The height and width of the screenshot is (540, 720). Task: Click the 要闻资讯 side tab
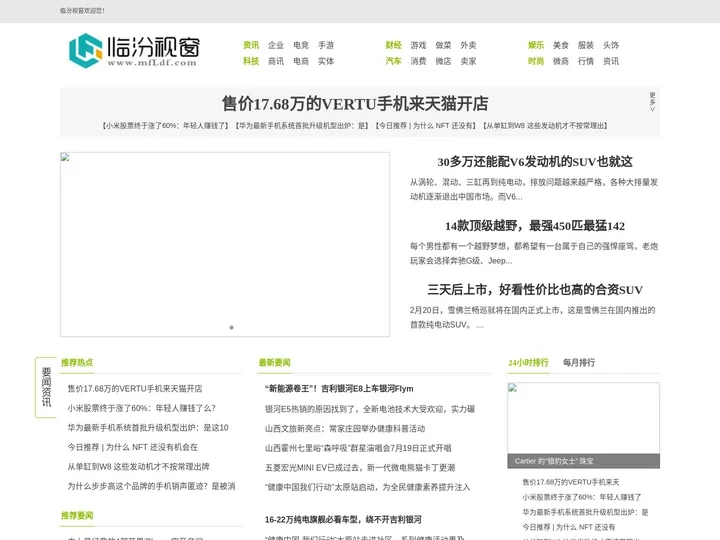tap(46, 387)
